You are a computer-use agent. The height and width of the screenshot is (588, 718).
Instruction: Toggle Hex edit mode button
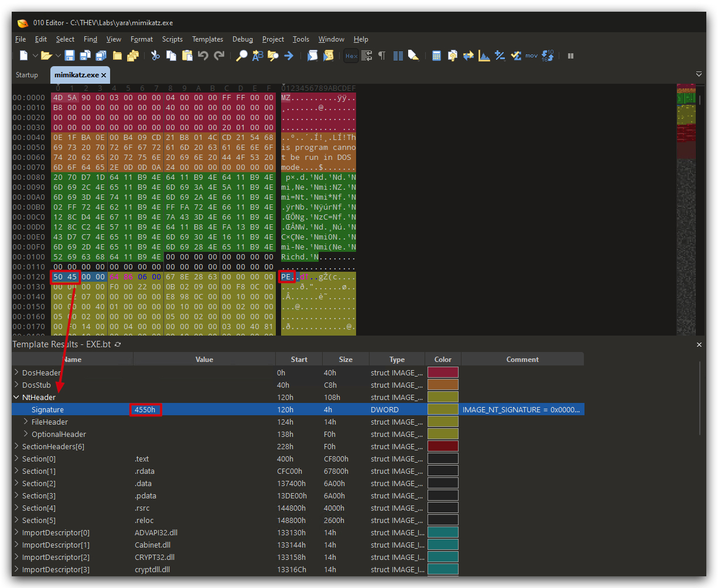coord(351,56)
